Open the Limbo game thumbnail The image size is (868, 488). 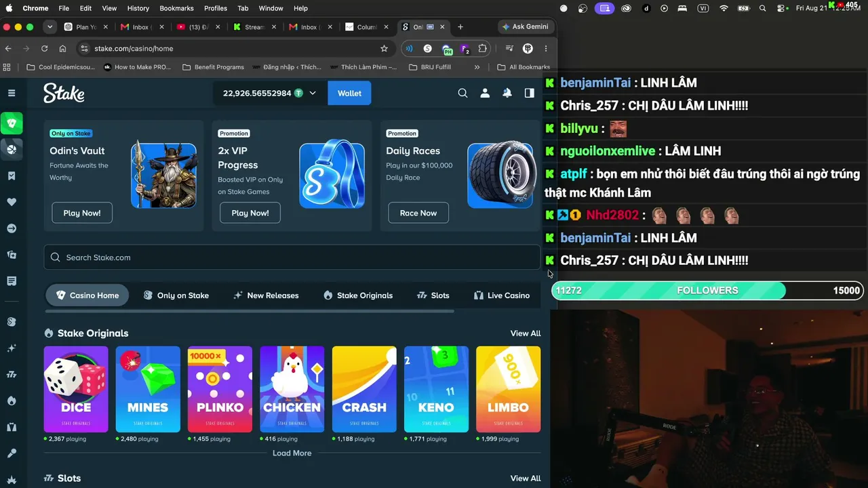coord(509,389)
